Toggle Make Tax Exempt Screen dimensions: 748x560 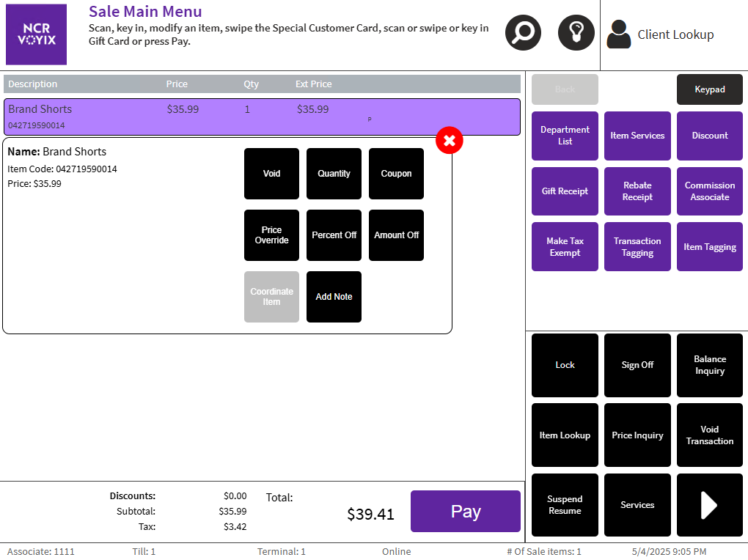tap(565, 247)
